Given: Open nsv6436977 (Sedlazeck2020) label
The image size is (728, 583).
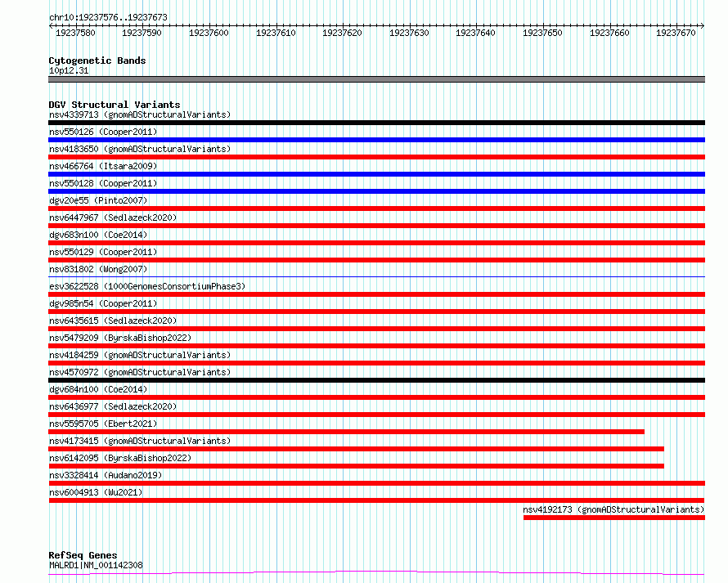Looking at the screenshot, I should tap(113, 406).
